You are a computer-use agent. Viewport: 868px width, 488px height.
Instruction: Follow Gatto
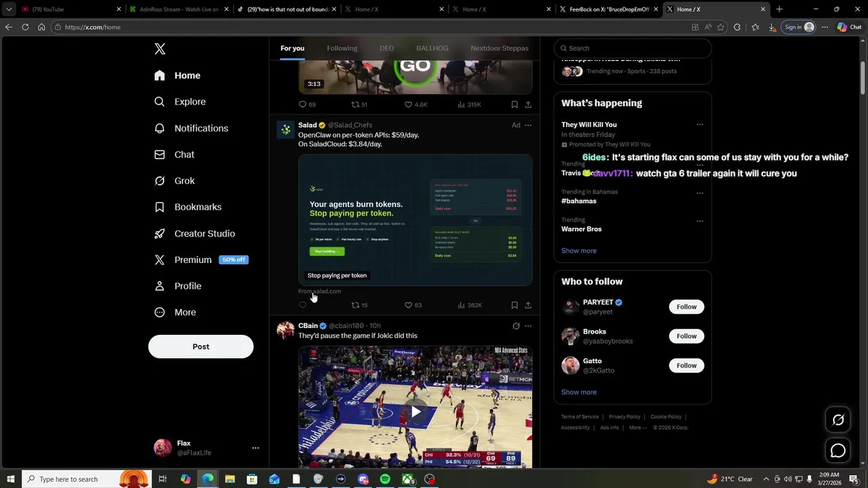coord(686,365)
